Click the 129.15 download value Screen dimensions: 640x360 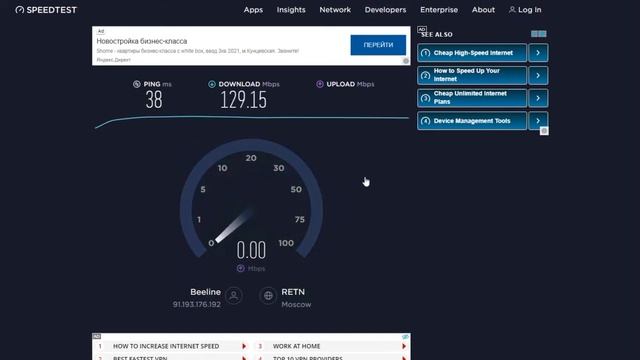coord(244,100)
